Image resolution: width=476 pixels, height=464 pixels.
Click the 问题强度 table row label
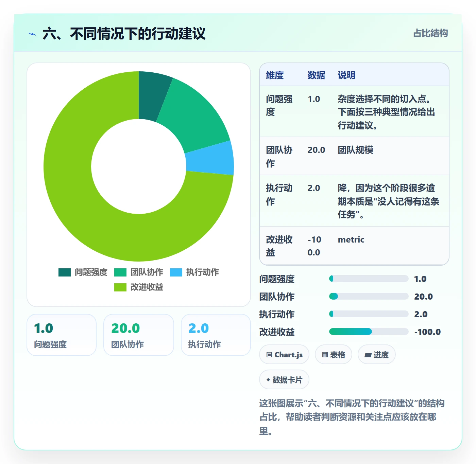279,106
